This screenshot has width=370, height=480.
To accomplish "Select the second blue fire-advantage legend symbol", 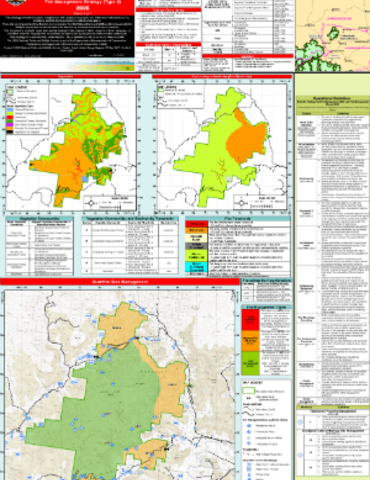I will (249, 432).
